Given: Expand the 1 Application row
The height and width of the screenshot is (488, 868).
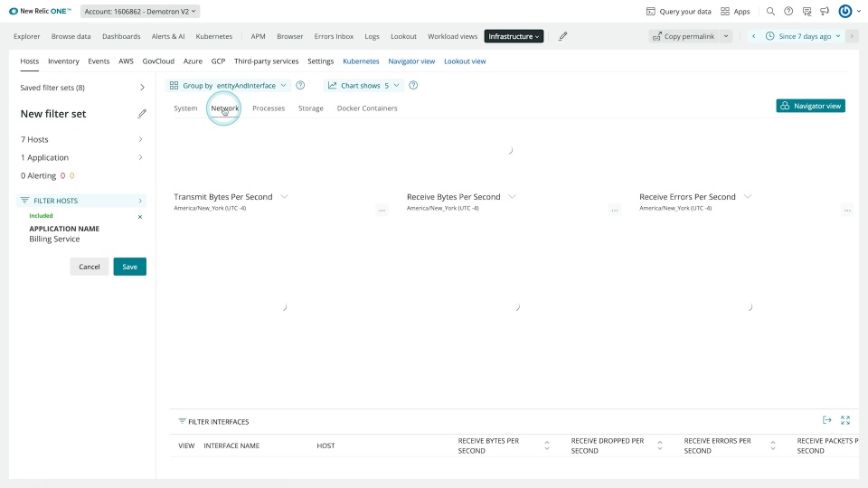Looking at the screenshot, I should point(82,157).
